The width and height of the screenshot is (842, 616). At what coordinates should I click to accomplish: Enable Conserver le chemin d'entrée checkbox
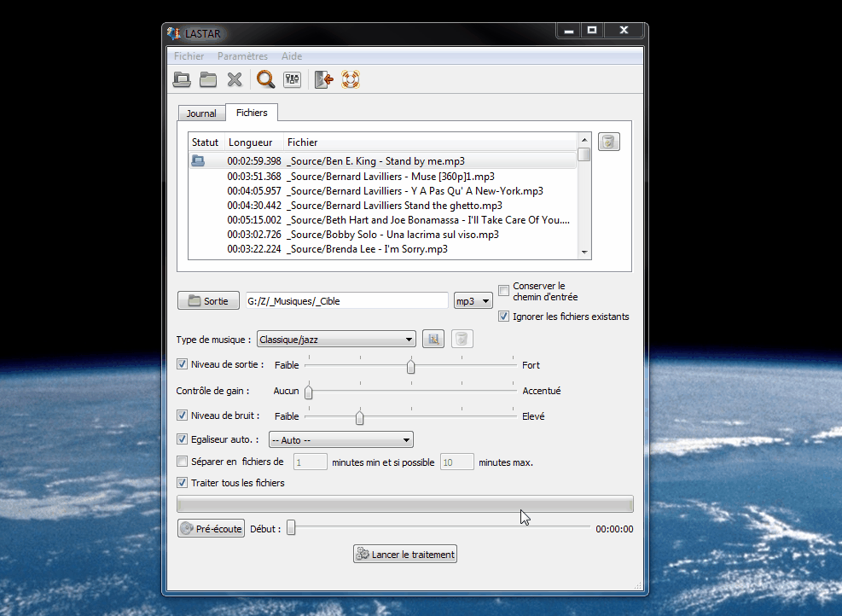[503, 291]
